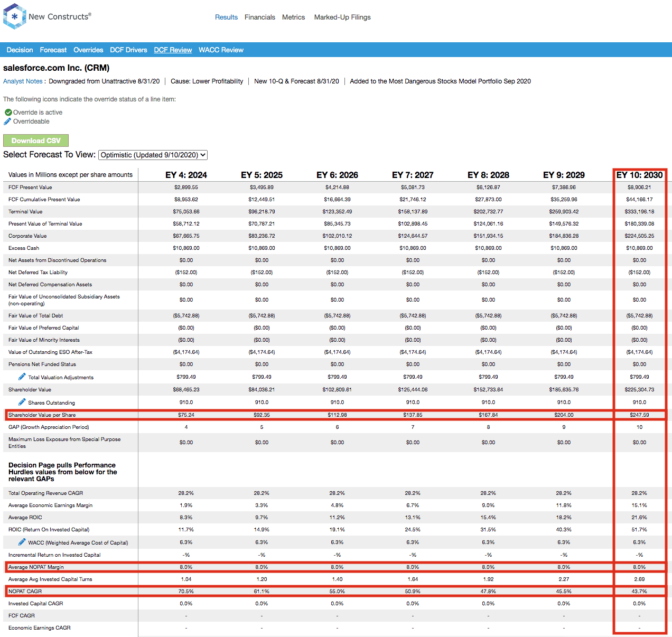Screen dimensions: 672x637
Task: Click the Download CSV button
Action: coord(36,140)
